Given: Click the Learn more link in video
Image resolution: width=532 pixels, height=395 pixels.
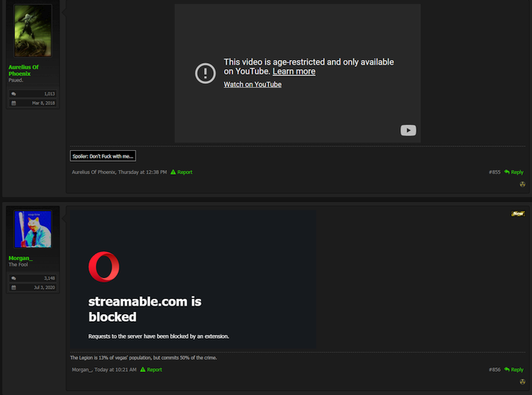Looking at the screenshot, I should 294,72.
